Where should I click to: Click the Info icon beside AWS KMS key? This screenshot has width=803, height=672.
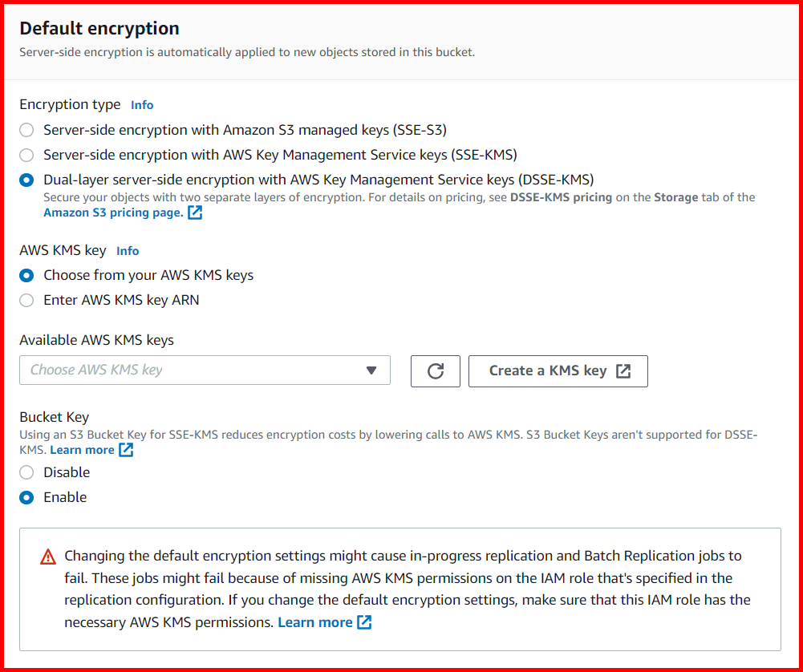click(x=128, y=250)
